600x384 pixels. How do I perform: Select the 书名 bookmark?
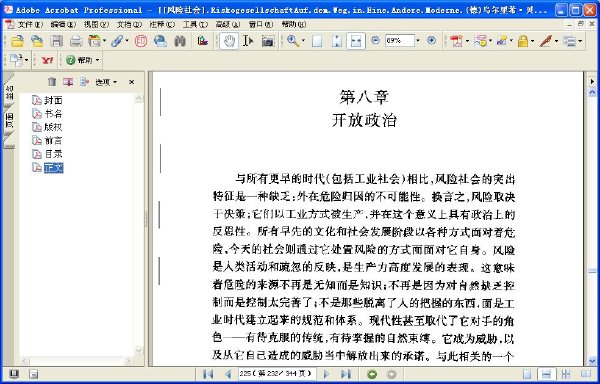(53, 114)
